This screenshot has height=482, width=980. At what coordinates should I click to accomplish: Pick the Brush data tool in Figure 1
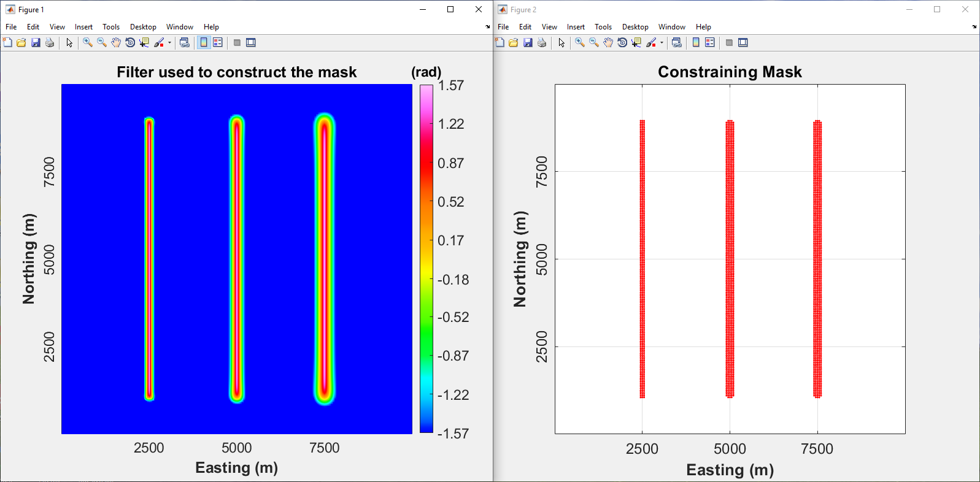click(159, 42)
